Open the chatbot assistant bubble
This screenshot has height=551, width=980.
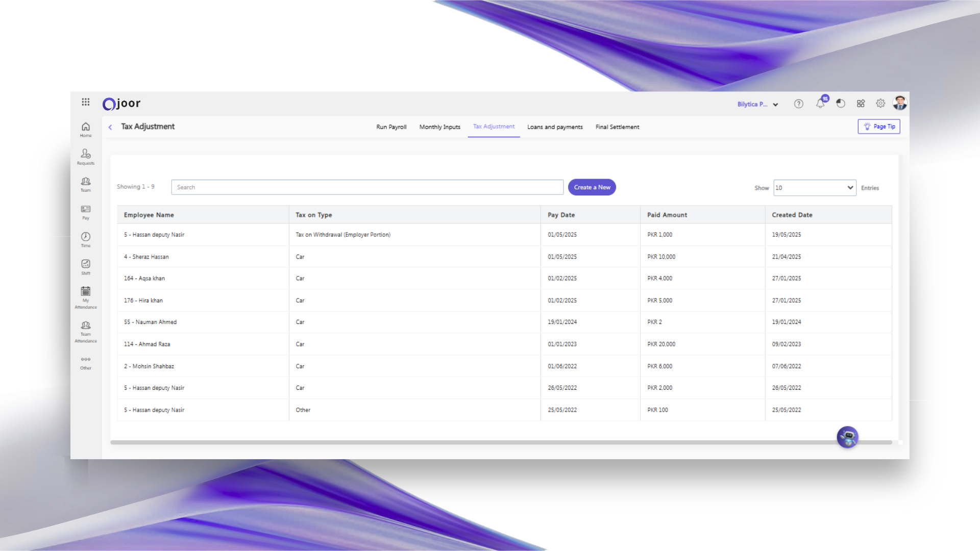point(847,437)
